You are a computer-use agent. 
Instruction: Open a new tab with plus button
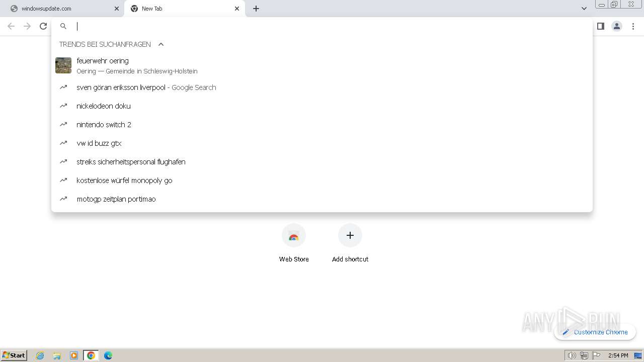pyautogui.click(x=256, y=9)
